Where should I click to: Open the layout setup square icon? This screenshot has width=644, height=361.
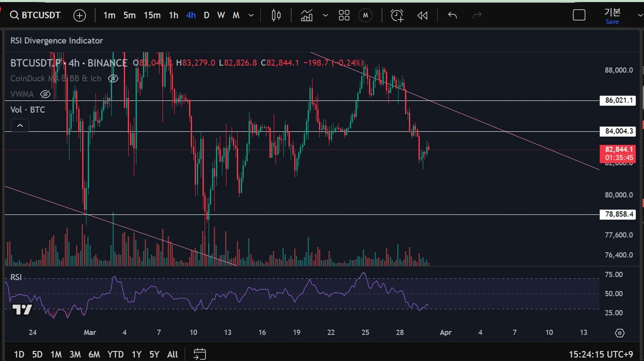[579, 15]
